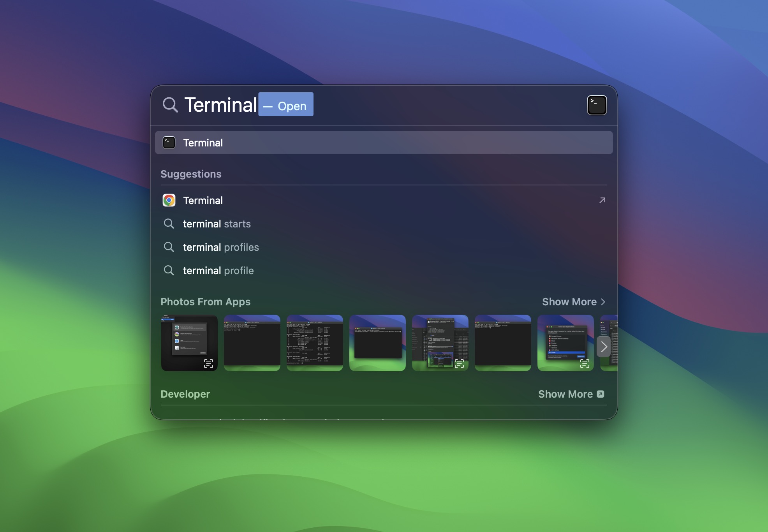Expand the photos thumbnail carousel with arrow
The image size is (768, 532).
coord(603,346)
